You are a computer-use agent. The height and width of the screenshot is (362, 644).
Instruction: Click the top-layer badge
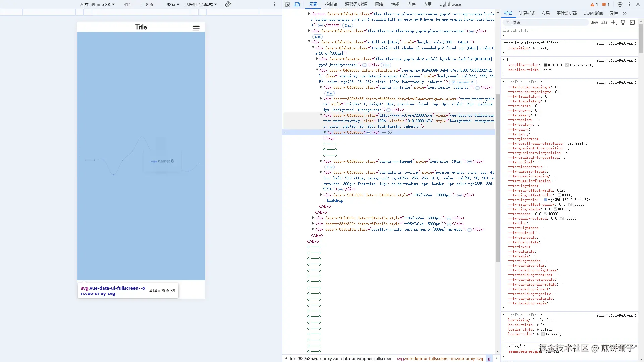[463, 82]
